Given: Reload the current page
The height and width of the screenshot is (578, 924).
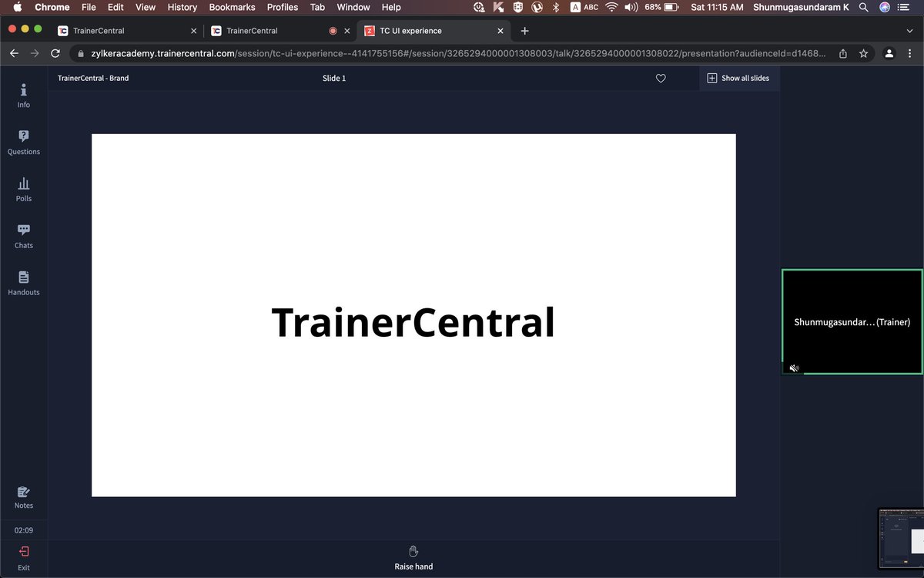Looking at the screenshot, I should coord(55,53).
